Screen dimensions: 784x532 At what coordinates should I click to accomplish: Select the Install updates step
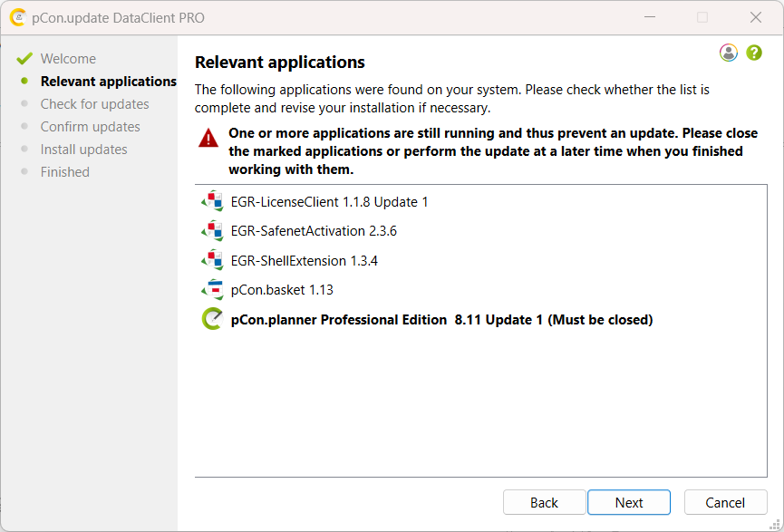coord(83,149)
